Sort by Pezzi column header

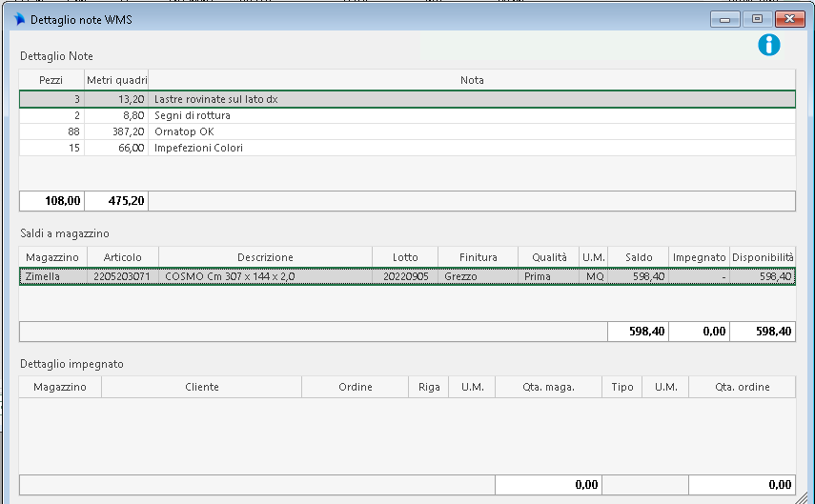51,80
